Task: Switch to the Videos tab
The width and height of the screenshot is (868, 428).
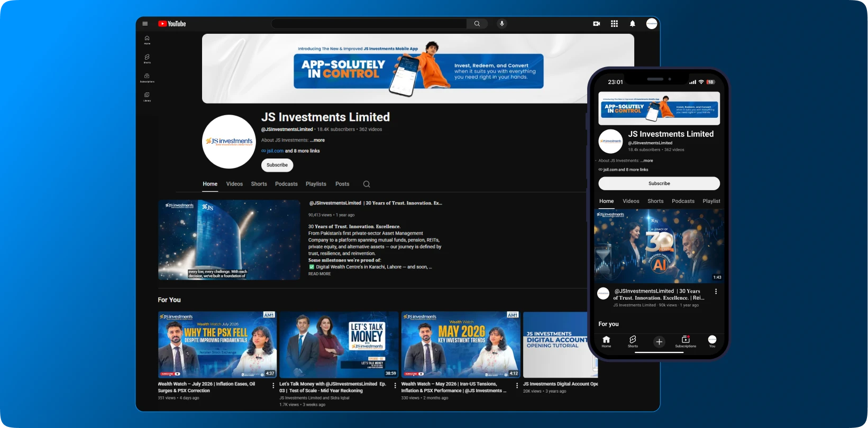Action: tap(234, 184)
